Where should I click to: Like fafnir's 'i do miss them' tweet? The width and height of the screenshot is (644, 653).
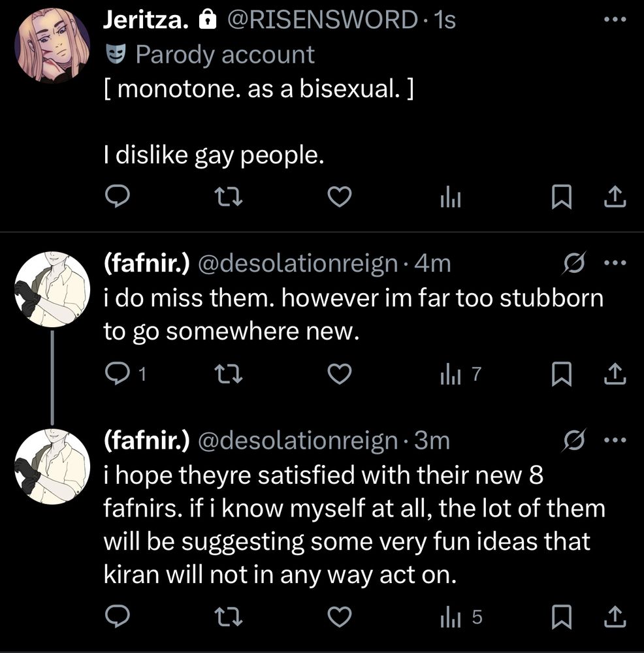339,374
